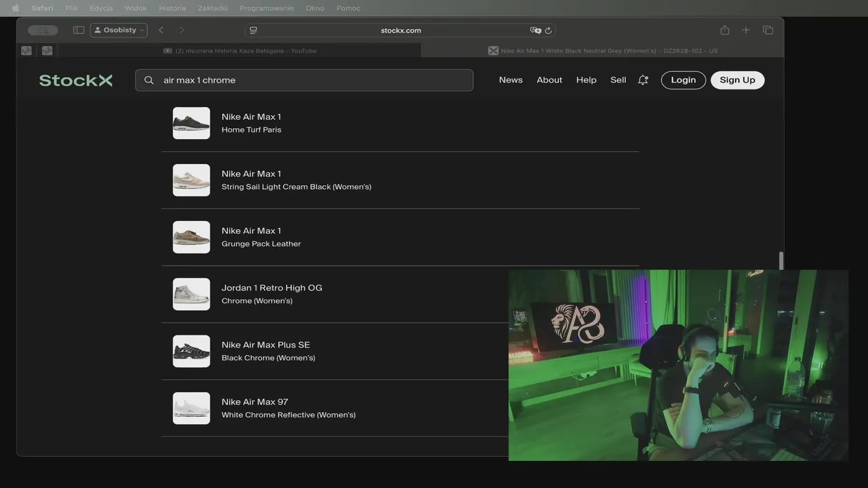Open the News link

(511, 80)
